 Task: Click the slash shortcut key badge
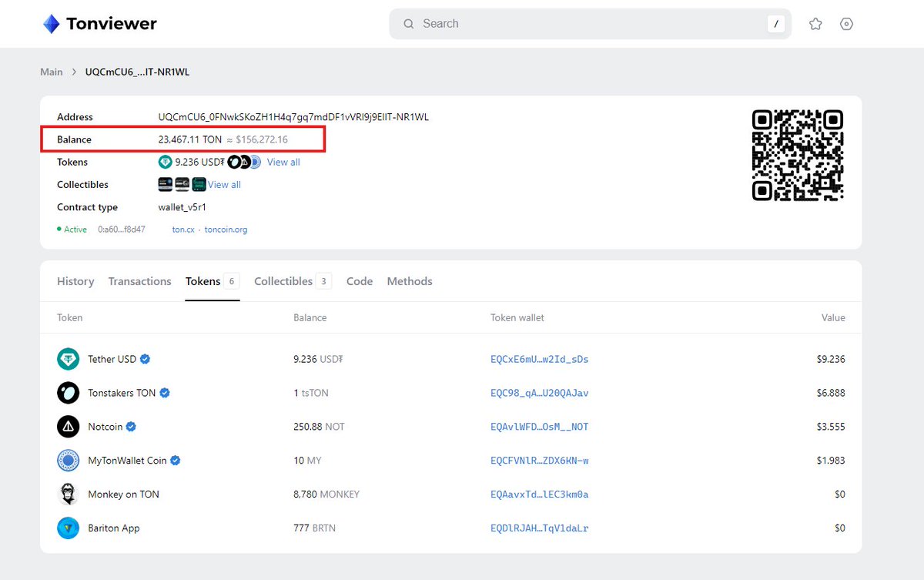775,24
